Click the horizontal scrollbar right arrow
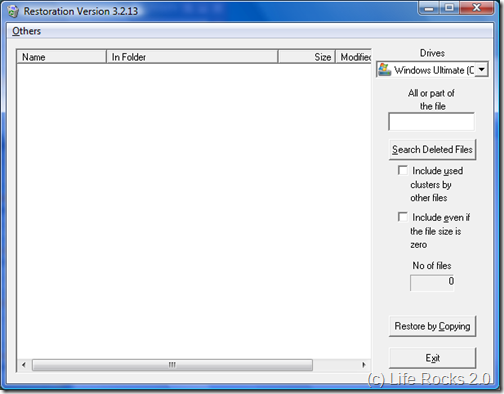Image resolution: width=504 pixels, height=394 pixels. click(364, 365)
